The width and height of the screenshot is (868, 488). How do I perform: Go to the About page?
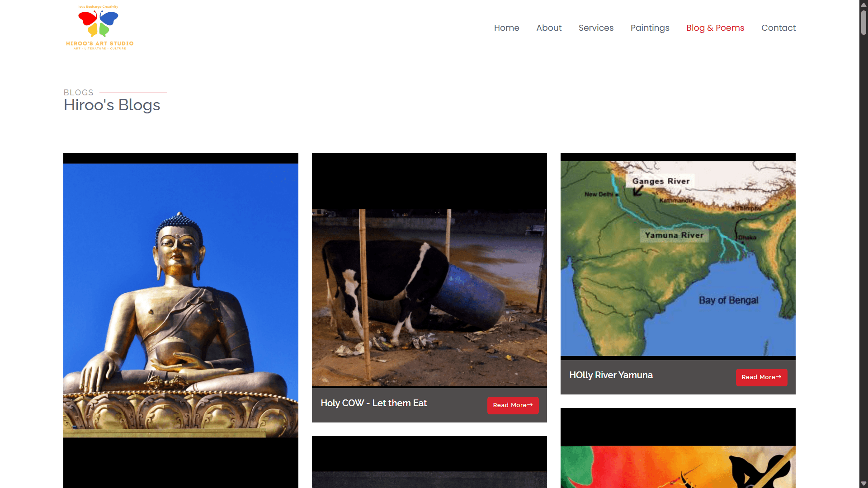[549, 28]
